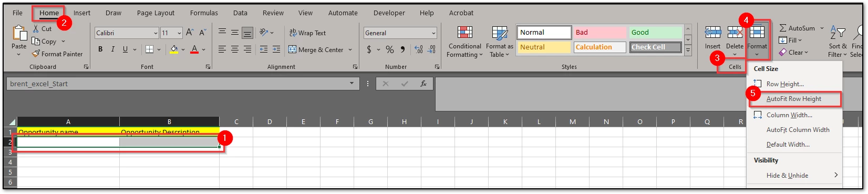Open Sort & Filter menu
Viewport: 868px width, 194px height.
pos(838,42)
